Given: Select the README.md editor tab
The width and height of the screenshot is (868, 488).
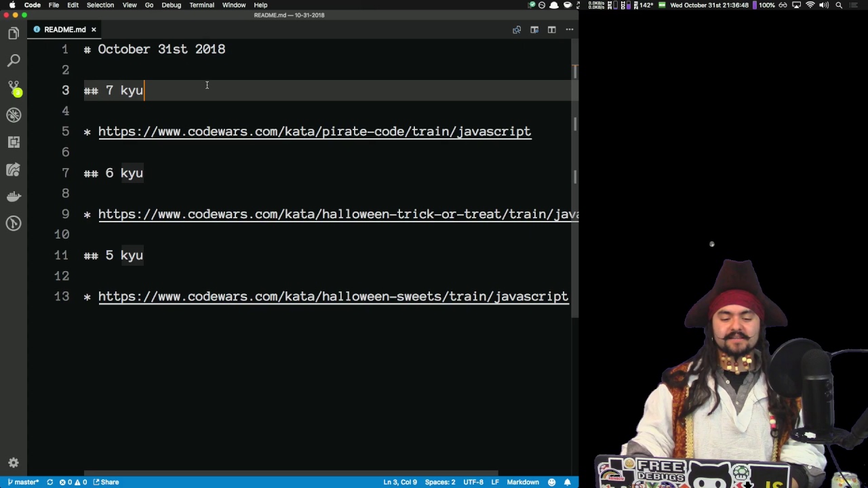Looking at the screenshot, I should [65, 30].
